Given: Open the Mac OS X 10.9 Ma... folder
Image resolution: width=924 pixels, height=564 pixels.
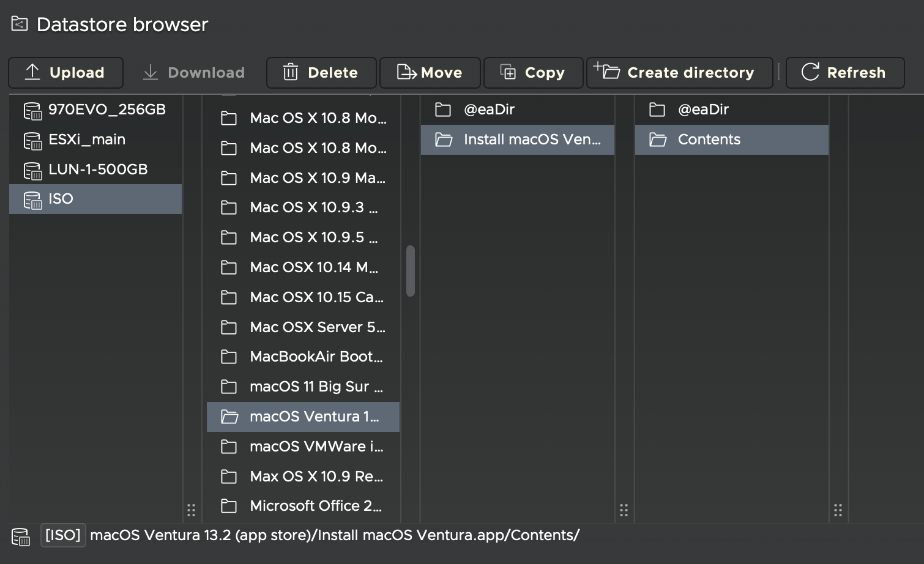Looking at the screenshot, I should pyautogui.click(x=303, y=178).
